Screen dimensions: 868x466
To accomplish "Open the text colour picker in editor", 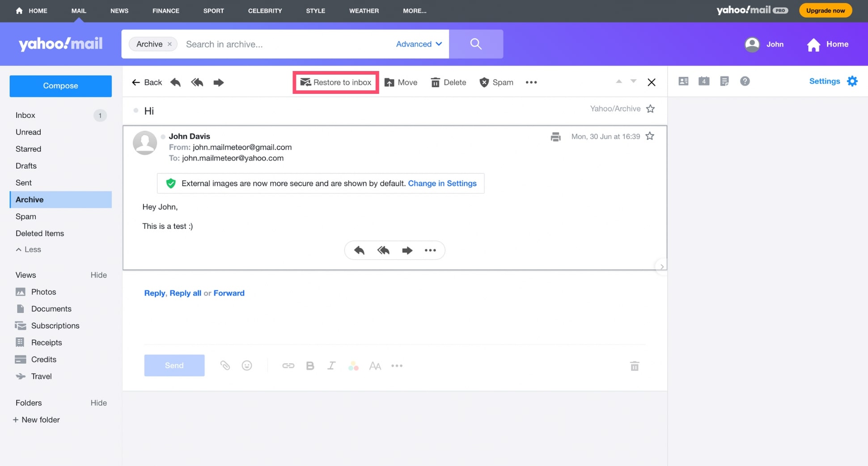I will click(x=353, y=366).
